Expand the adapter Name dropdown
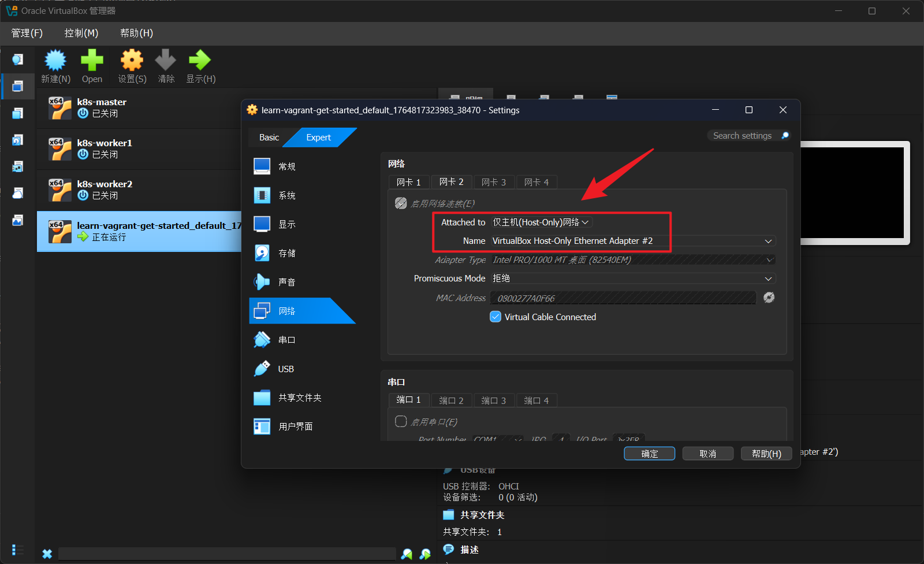The width and height of the screenshot is (924, 564). point(632,241)
